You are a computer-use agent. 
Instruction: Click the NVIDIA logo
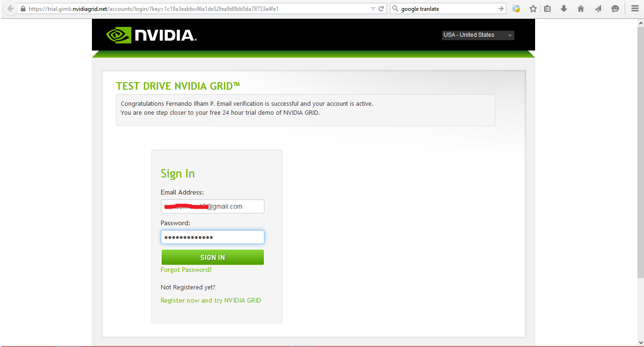point(151,35)
